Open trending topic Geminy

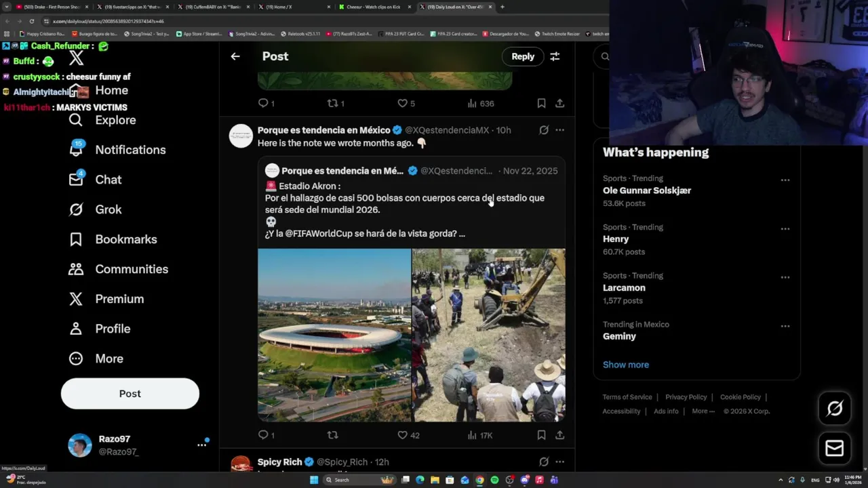click(619, 336)
